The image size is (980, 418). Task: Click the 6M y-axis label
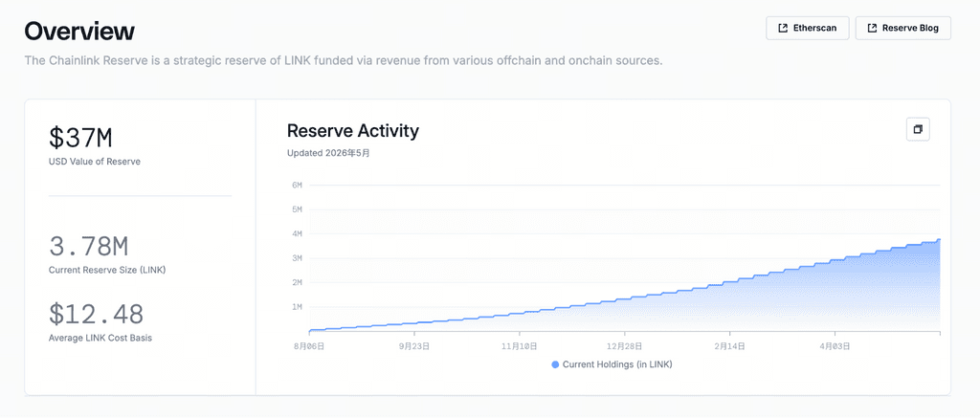(x=297, y=185)
